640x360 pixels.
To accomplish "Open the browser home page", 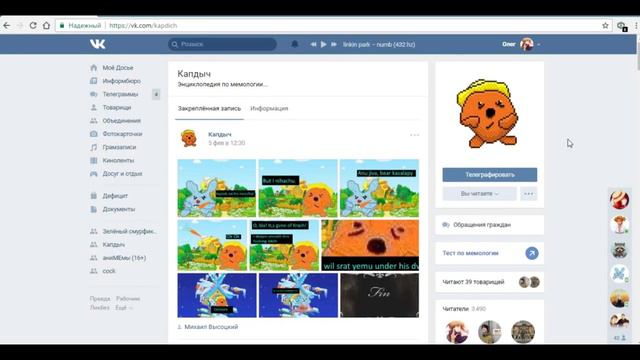I will click(x=47, y=25).
